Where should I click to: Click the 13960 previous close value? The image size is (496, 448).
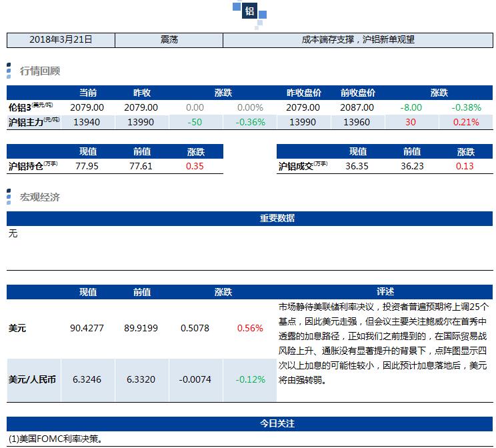pyautogui.click(x=357, y=122)
